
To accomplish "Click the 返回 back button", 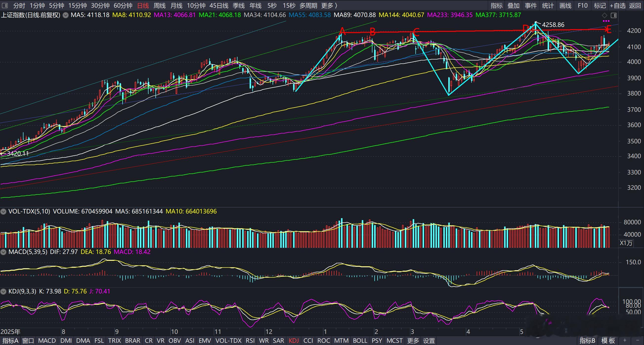I will pos(635,5).
